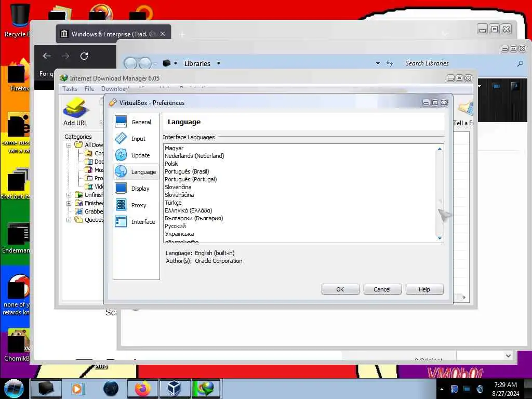Open the Input preferences section
Image resolution: width=532 pixels, height=399 pixels.
pos(136,138)
